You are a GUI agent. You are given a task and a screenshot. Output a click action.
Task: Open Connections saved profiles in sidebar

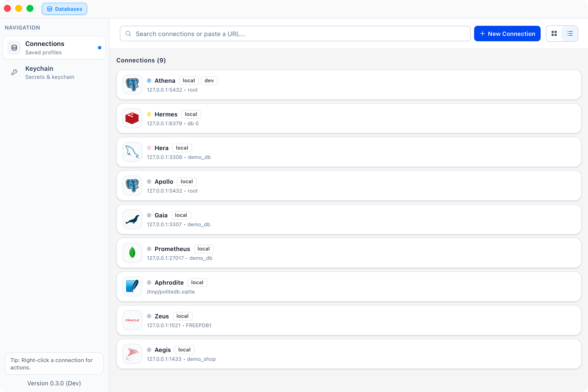(54, 48)
